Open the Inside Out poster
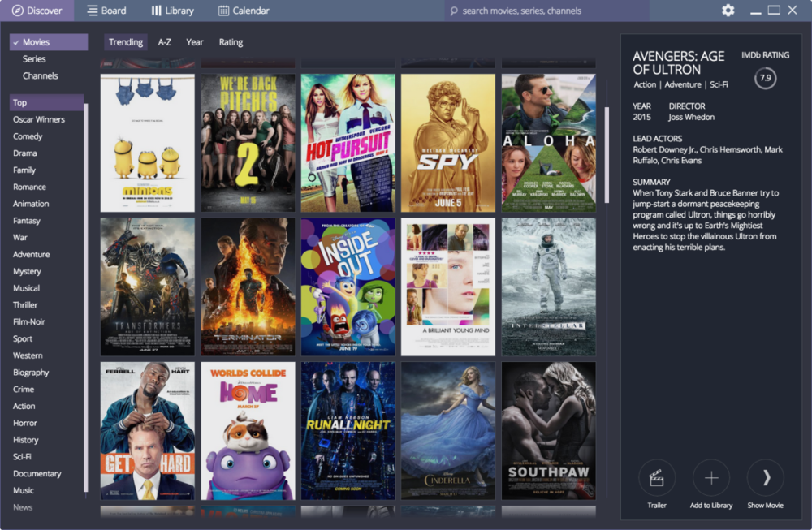The height and width of the screenshot is (530, 812). [x=348, y=287]
